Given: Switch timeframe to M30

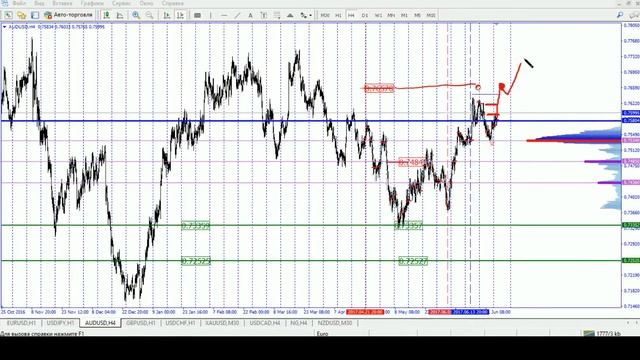Looking at the screenshot, I should (x=325, y=15).
